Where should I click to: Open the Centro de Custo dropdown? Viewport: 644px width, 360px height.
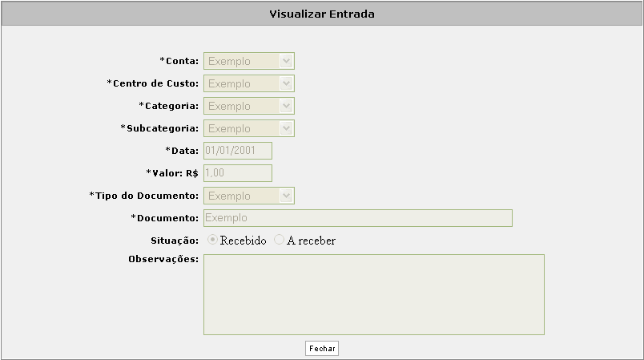249,83
